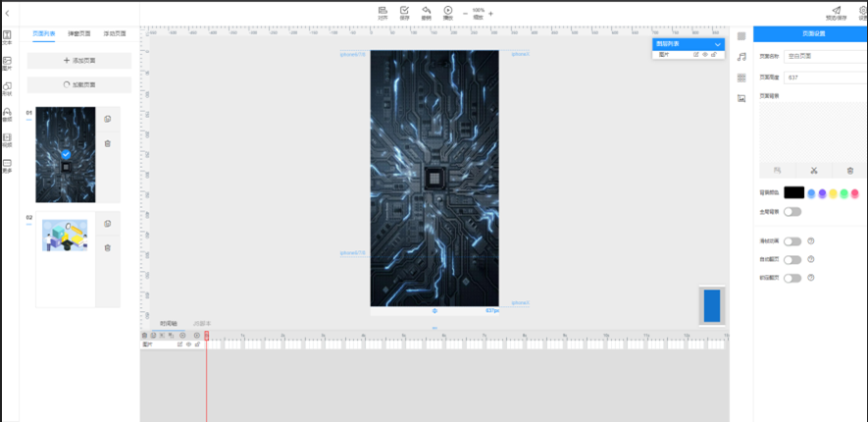Click the shape tool icon in sidebar
The image size is (868, 422).
(x=7, y=88)
